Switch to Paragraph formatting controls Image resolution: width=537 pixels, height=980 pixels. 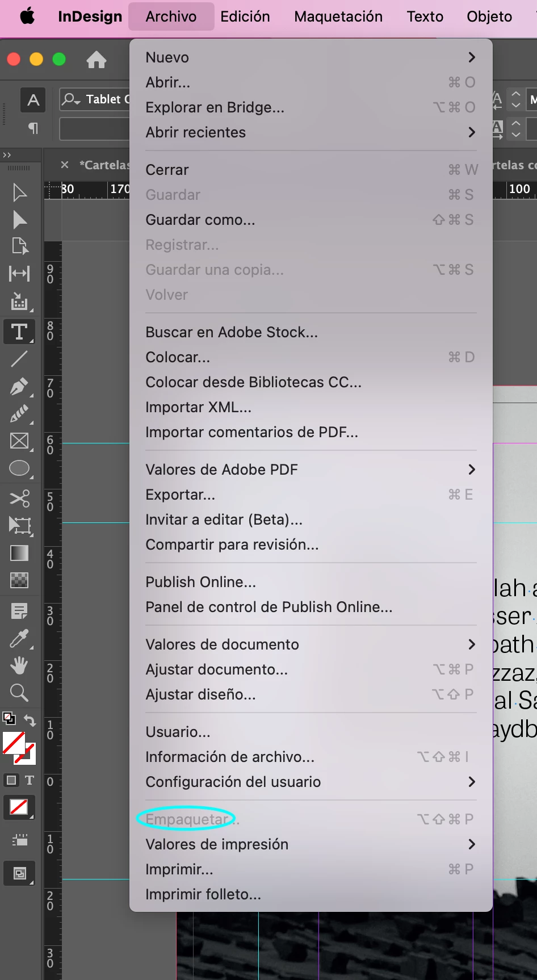pyautogui.click(x=33, y=129)
